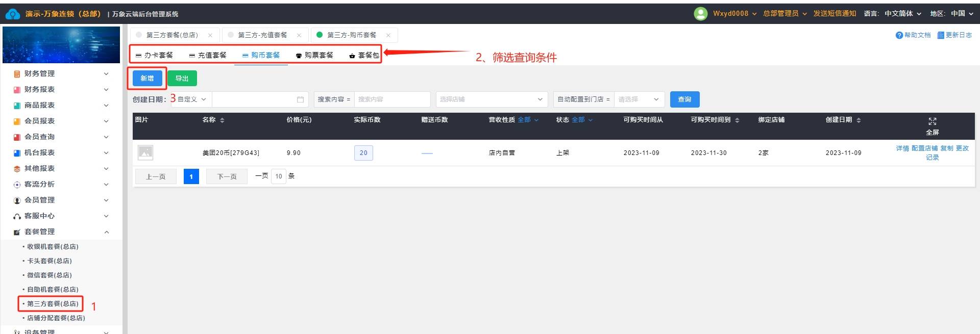Collapse the 套餐管理 menu chevron

(106, 232)
